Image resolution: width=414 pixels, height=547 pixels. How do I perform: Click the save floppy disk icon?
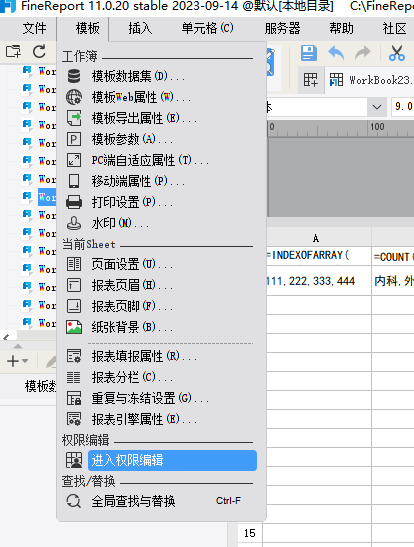[309, 53]
